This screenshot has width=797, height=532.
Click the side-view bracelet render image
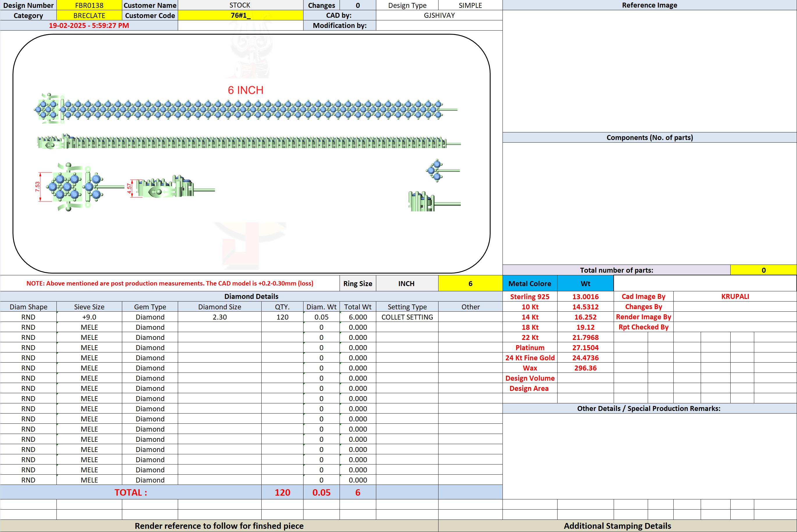248,142
